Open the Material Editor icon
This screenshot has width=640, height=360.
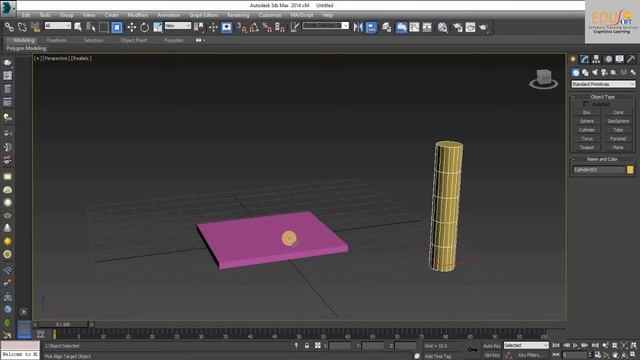442,27
